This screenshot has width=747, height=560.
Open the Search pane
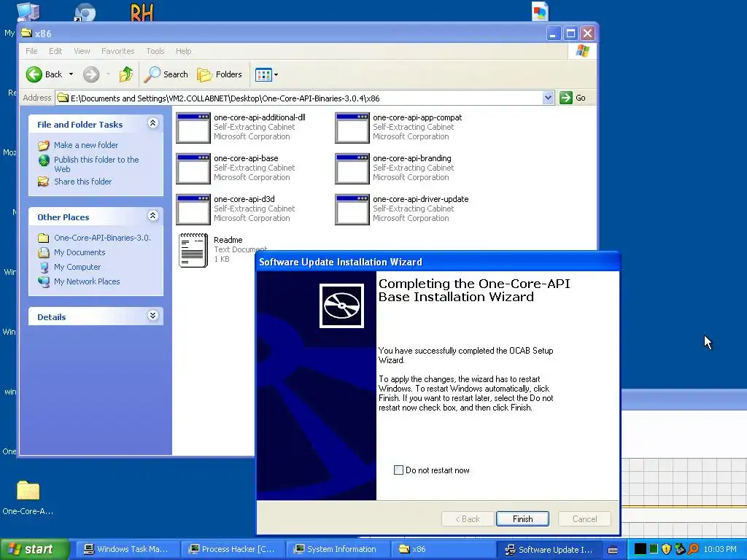(x=166, y=74)
